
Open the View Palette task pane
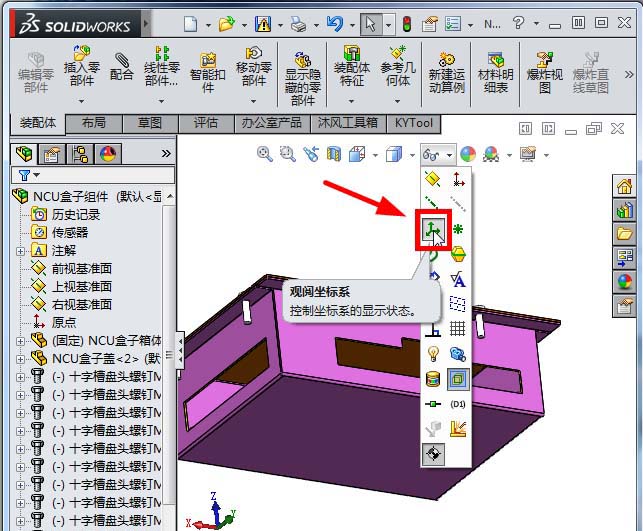click(624, 258)
